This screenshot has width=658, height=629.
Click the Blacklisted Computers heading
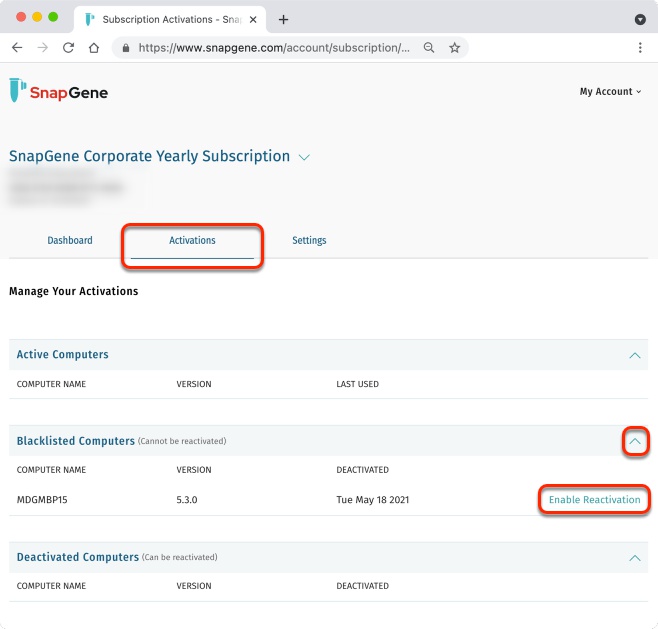pyautogui.click(x=76, y=441)
